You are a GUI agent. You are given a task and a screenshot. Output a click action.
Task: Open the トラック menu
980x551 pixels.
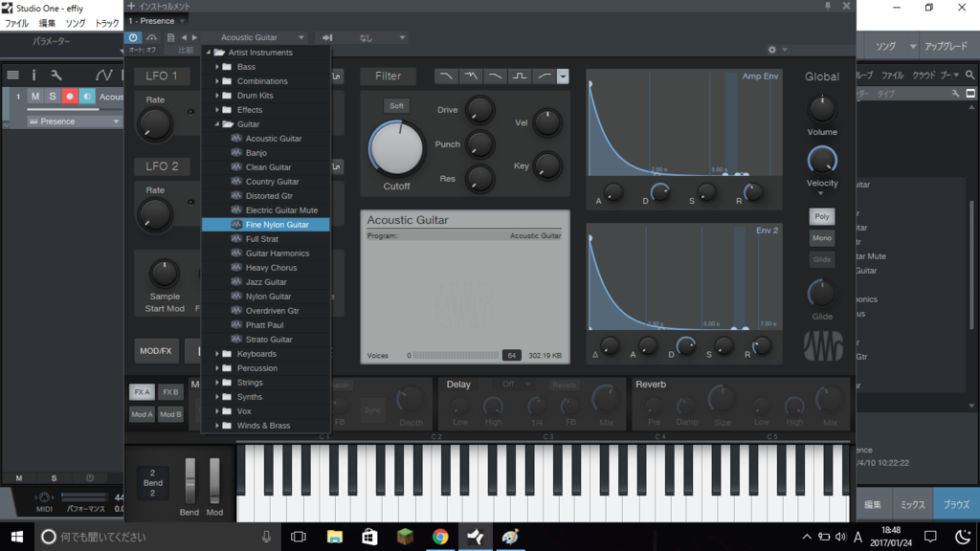pos(107,23)
